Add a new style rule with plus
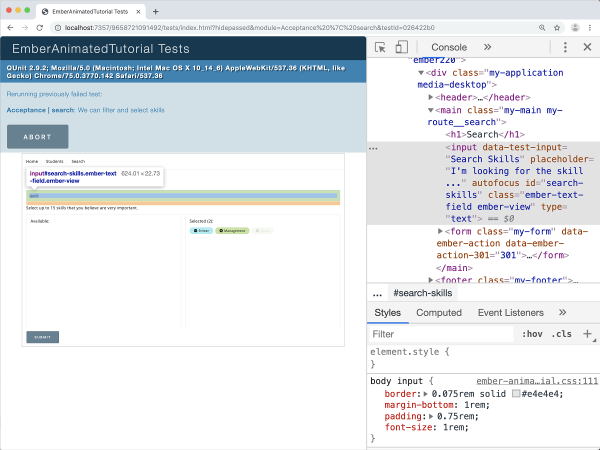The image size is (600, 450). 587,334
